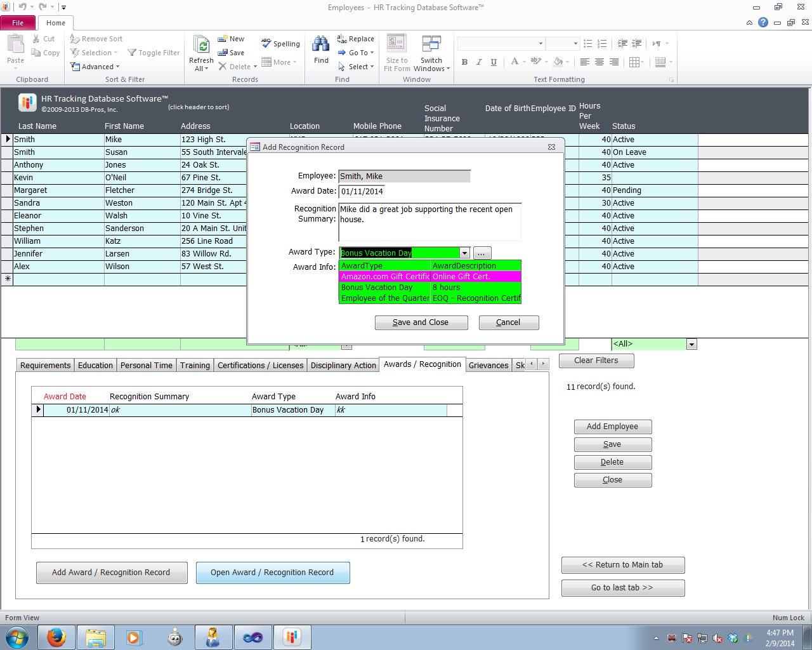Screen dimensions: 812x650
Task: Toggle the Filter button
Action: pyautogui.click(x=154, y=53)
